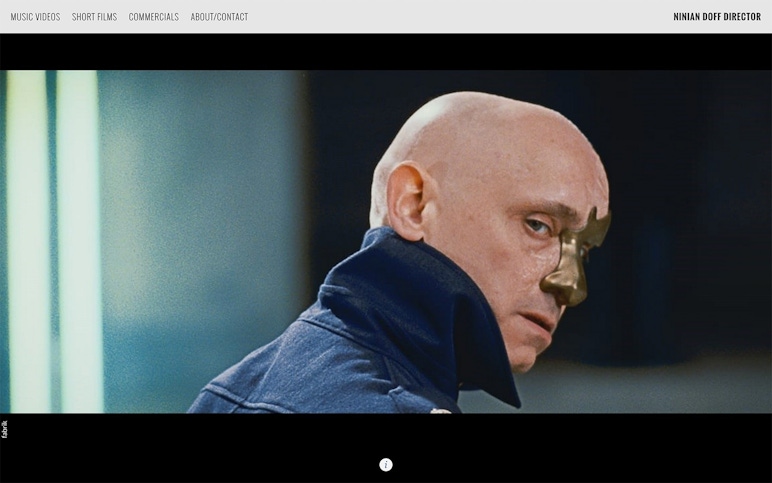Open the About/Contact page

[219, 17]
